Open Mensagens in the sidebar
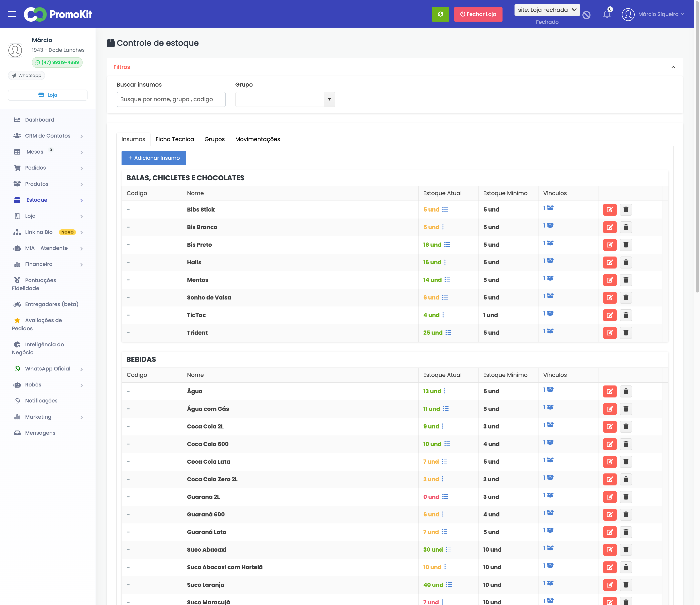Image resolution: width=700 pixels, height=605 pixels. (x=40, y=433)
